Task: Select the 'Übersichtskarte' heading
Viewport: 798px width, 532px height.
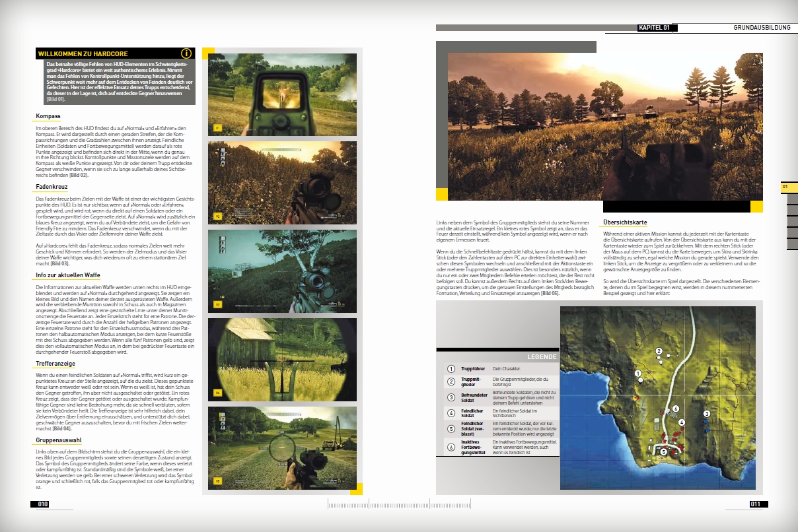Action: pyautogui.click(x=626, y=222)
